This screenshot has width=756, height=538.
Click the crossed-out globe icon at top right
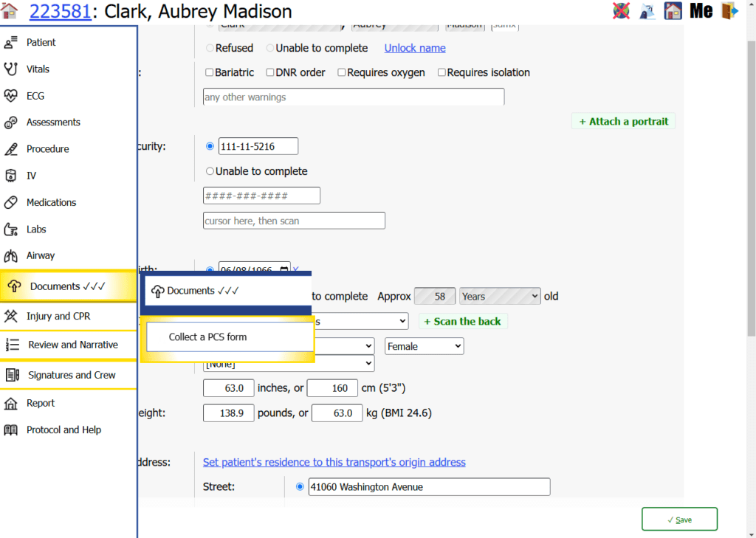pos(621,10)
